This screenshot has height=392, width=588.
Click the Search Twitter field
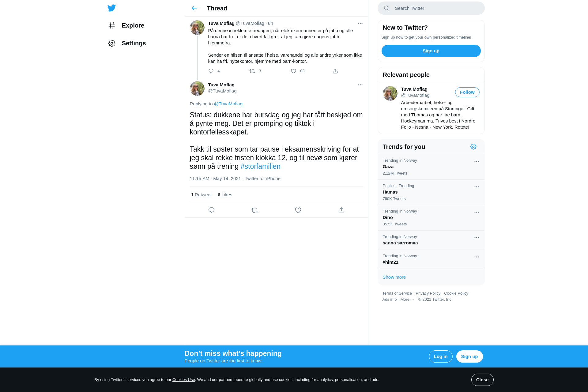pyautogui.click(x=431, y=8)
